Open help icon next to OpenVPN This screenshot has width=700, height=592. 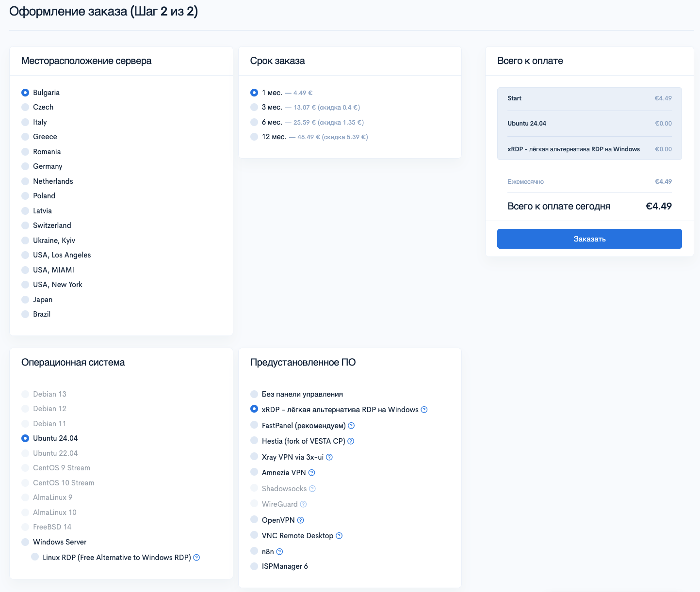(300, 520)
